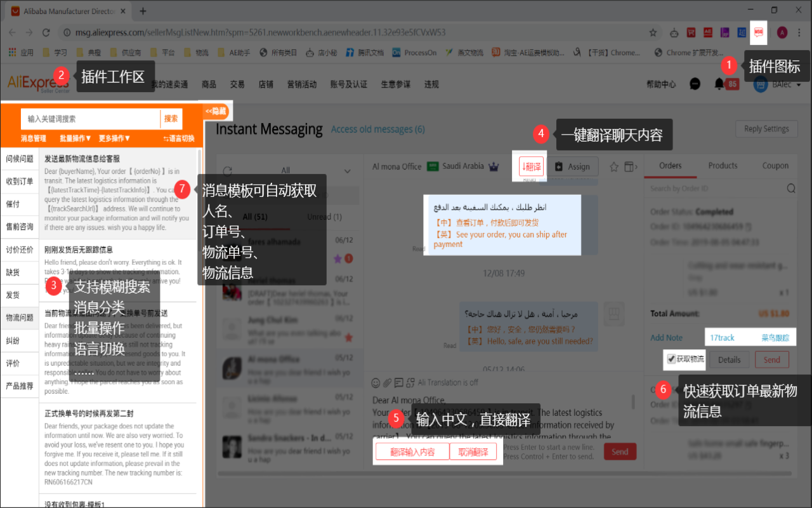Go back using Chrome's back arrow
This screenshot has height=508, width=812.
click(x=12, y=32)
